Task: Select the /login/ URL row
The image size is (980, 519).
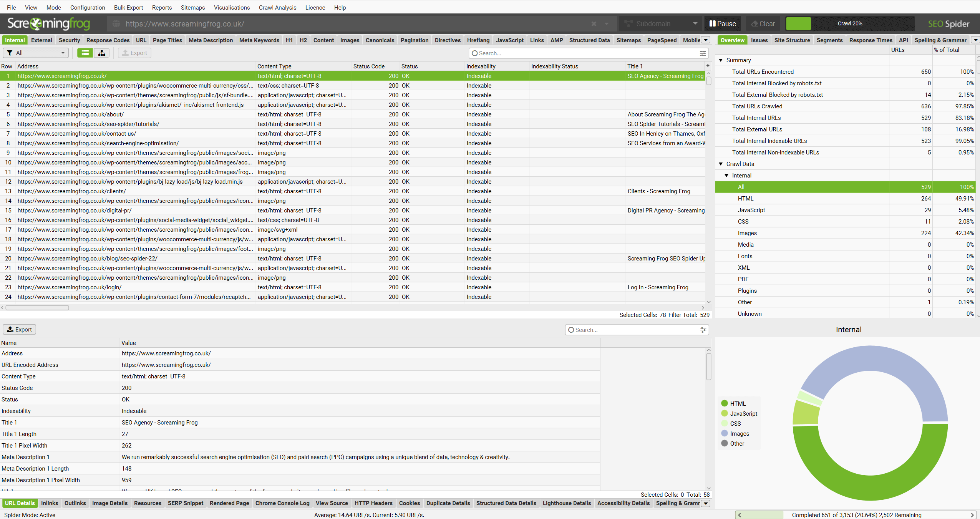Action: 353,287
